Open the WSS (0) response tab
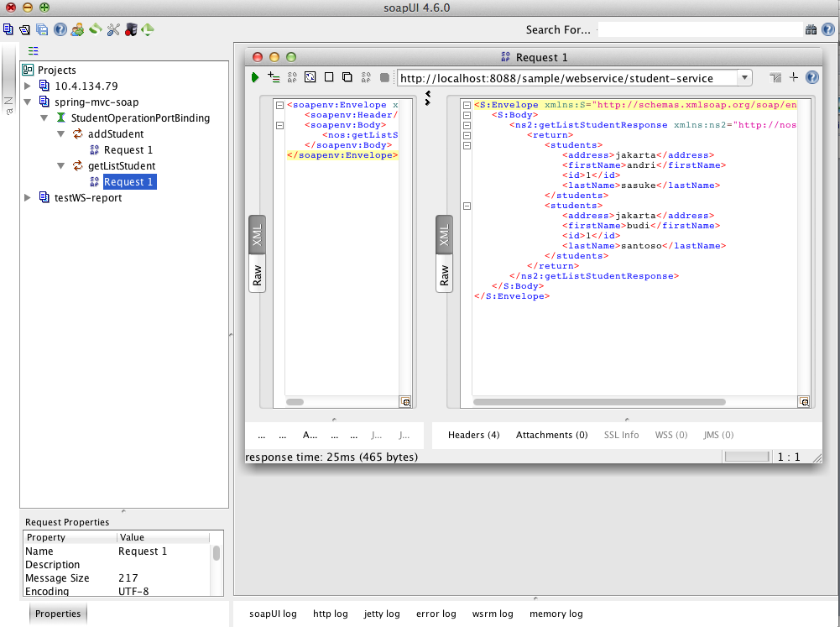The width and height of the screenshot is (840, 627). tap(671, 435)
